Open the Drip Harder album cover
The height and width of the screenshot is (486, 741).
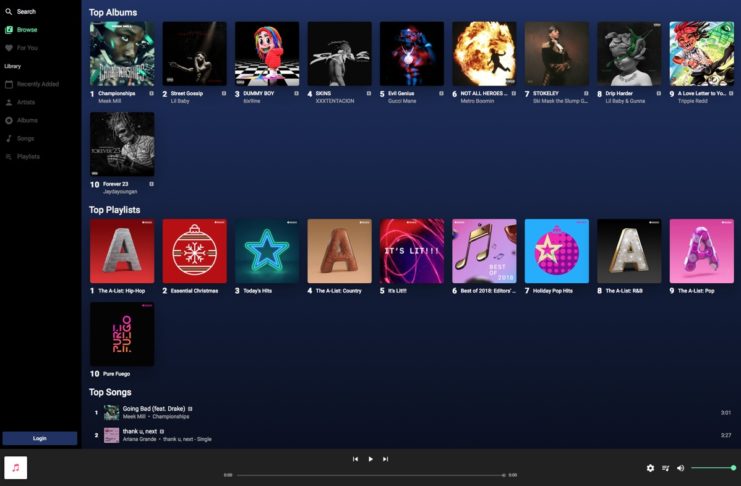(629, 53)
